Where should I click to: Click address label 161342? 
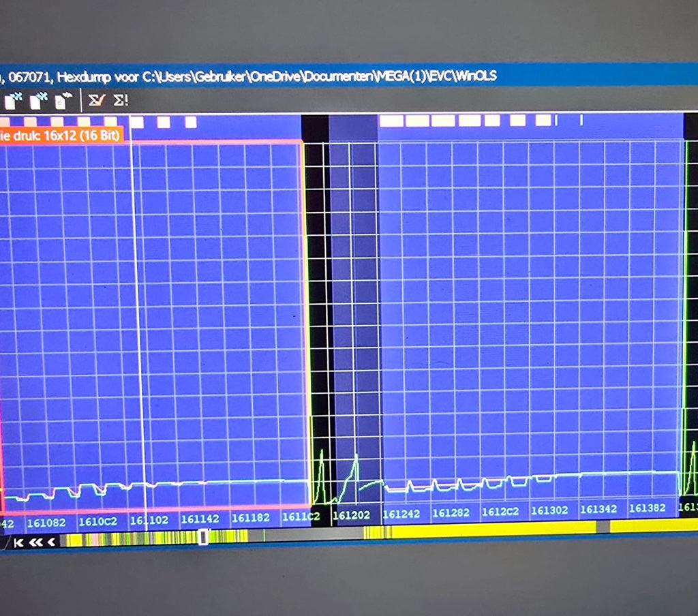pyautogui.click(x=598, y=509)
